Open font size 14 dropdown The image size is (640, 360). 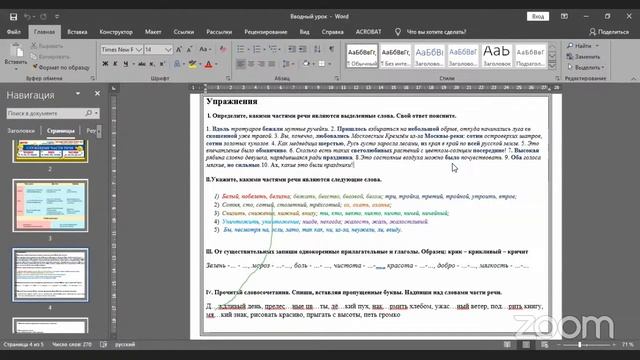point(168,49)
